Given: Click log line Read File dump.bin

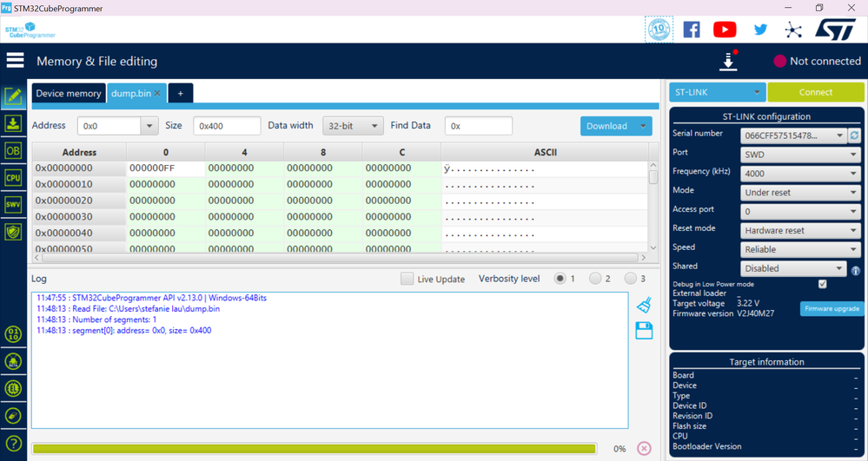Looking at the screenshot, I should coord(128,309).
